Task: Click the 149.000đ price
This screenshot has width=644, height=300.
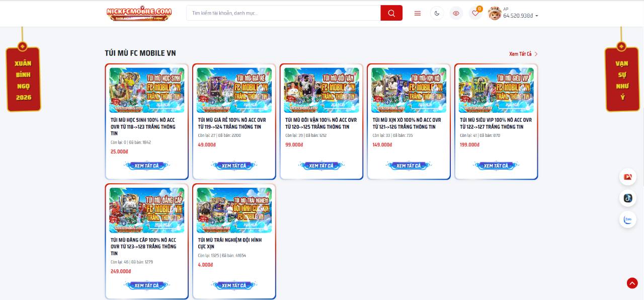Action: click(x=382, y=144)
